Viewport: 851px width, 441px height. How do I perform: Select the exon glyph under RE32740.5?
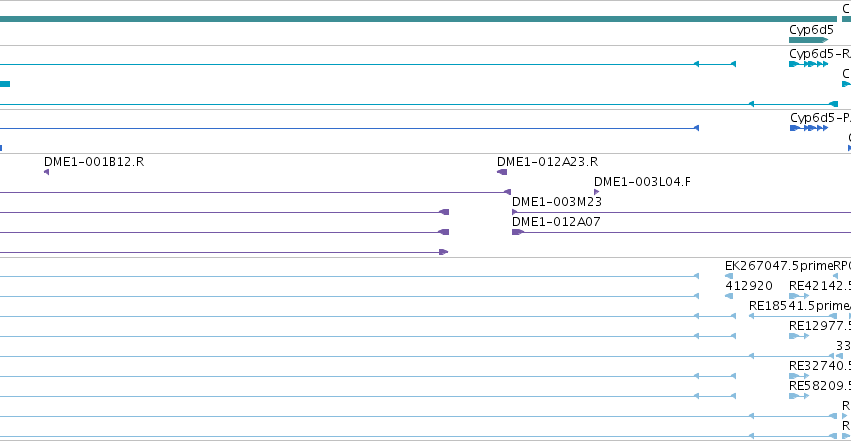click(x=799, y=376)
